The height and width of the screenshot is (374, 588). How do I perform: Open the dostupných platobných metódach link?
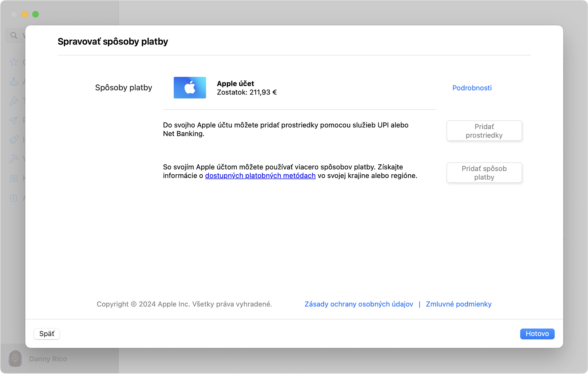tap(260, 176)
